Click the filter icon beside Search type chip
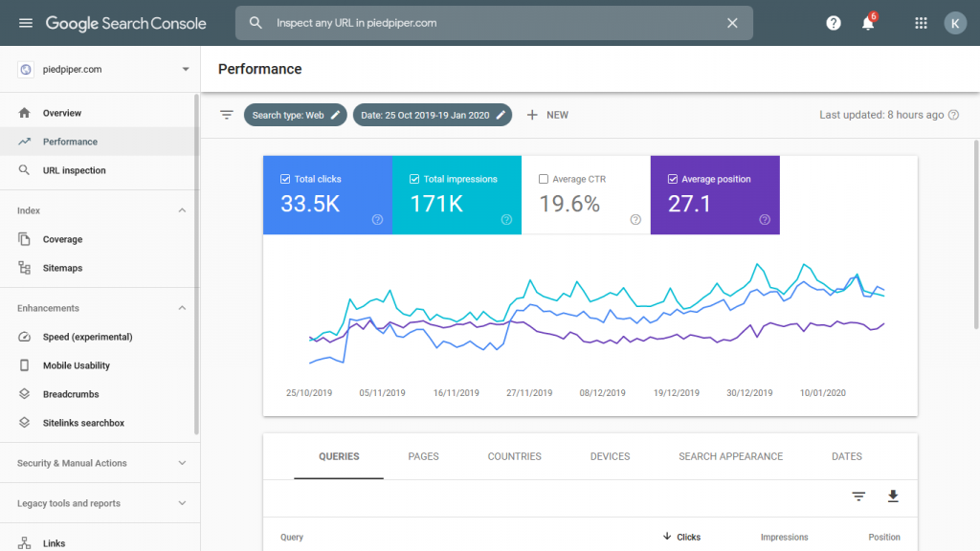980x551 pixels. (226, 115)
